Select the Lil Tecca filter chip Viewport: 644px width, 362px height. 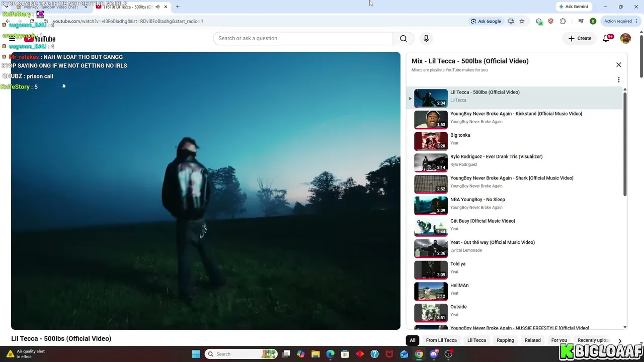click(x=476, y=340)
